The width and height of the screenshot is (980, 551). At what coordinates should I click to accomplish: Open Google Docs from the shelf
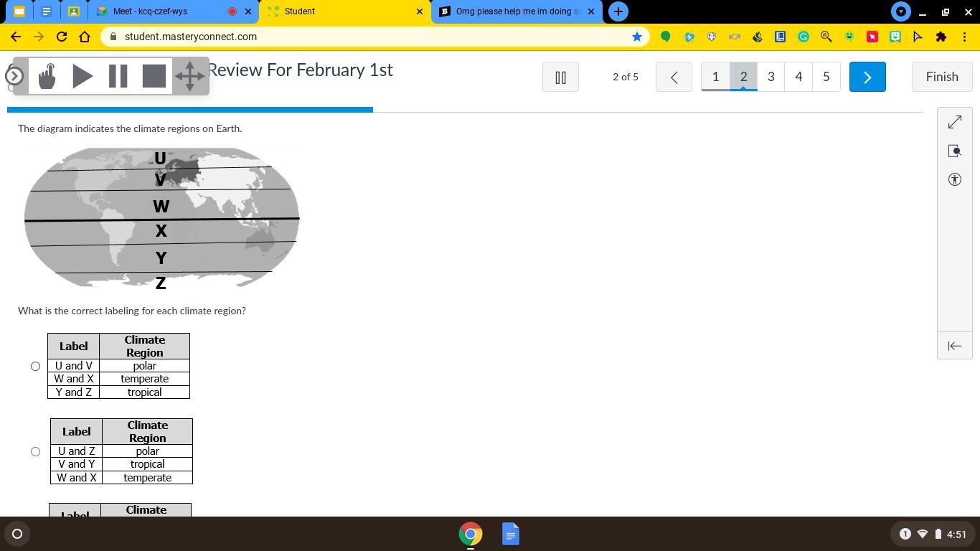coord(510,534)
